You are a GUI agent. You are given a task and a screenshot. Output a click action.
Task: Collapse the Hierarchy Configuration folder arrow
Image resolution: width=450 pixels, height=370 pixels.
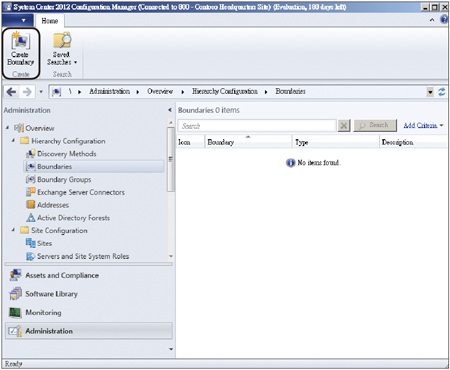click(x=13, y=141)
